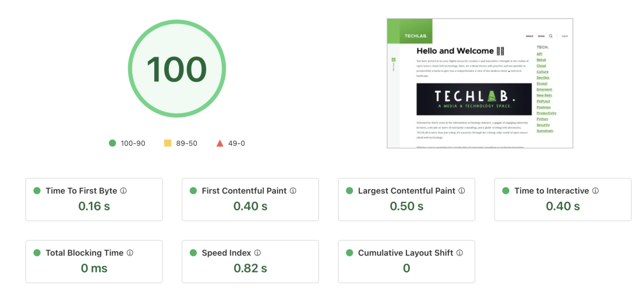This screenshot has width=644, height=295.
Task: Open the TECHLAB page screenshot thumbnail
Action: coord(480,83)
